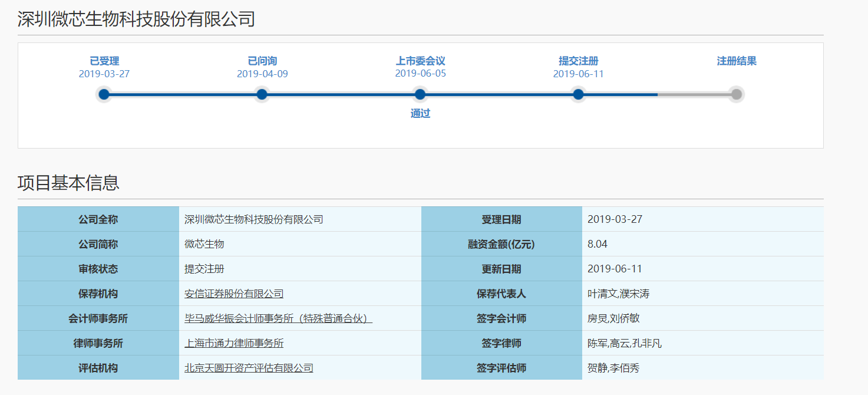Click the 2019-06-05 meeting date
This screenshot has width=868, height=395.
[x=420, y=74]
